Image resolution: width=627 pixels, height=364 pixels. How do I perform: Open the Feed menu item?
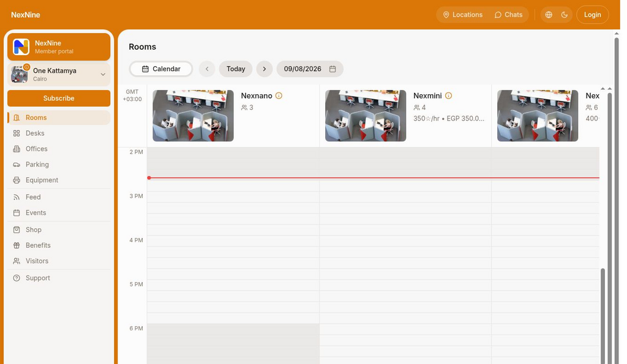tap(59, 197)
